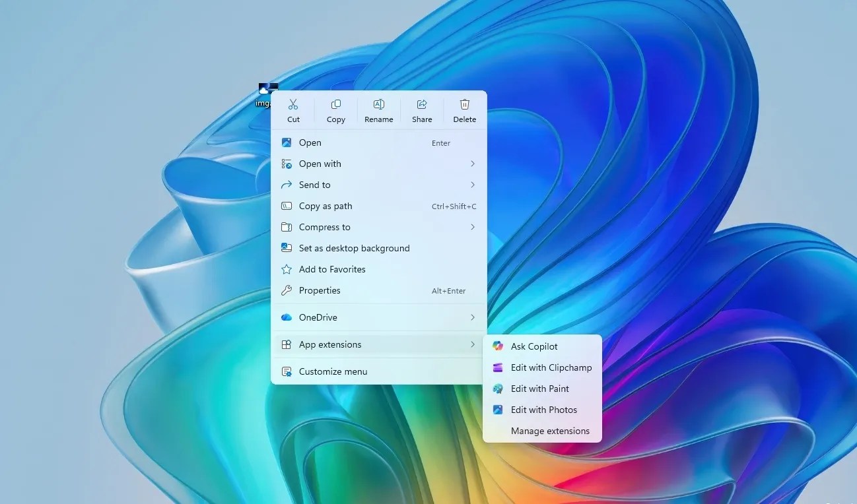Click the Delete label text

pyautogui.click(x=465, y=119)
